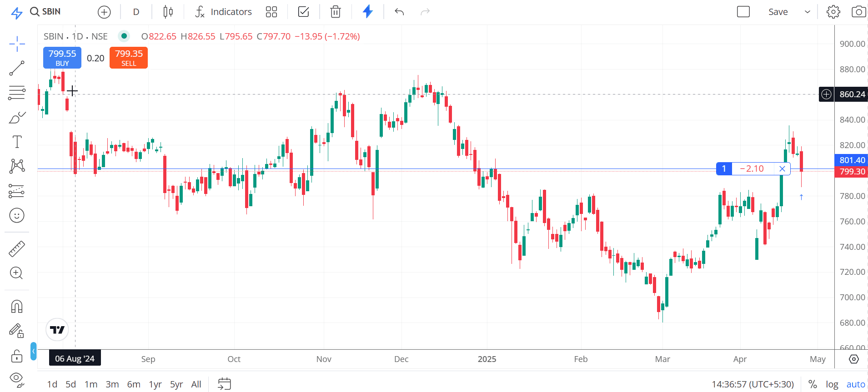Screen dimensions: 868x392
Task: Select the 5d time range
Action: [x=71, y=384]
